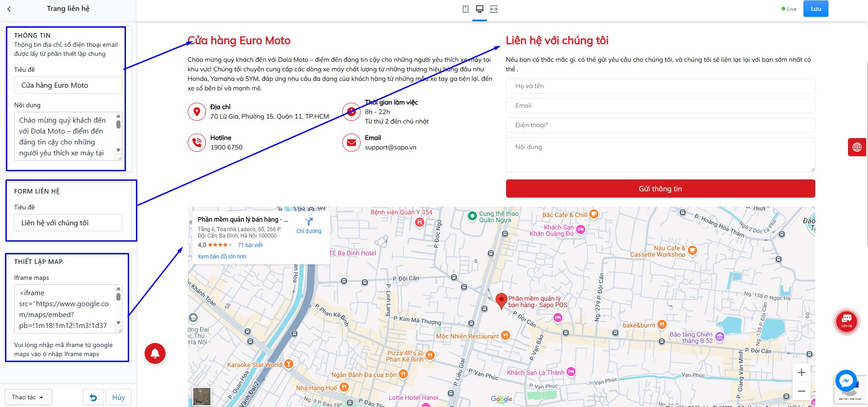Switch to desktop preview icon
This screenshot has width=868, height=407.
(x=480, y=9)
